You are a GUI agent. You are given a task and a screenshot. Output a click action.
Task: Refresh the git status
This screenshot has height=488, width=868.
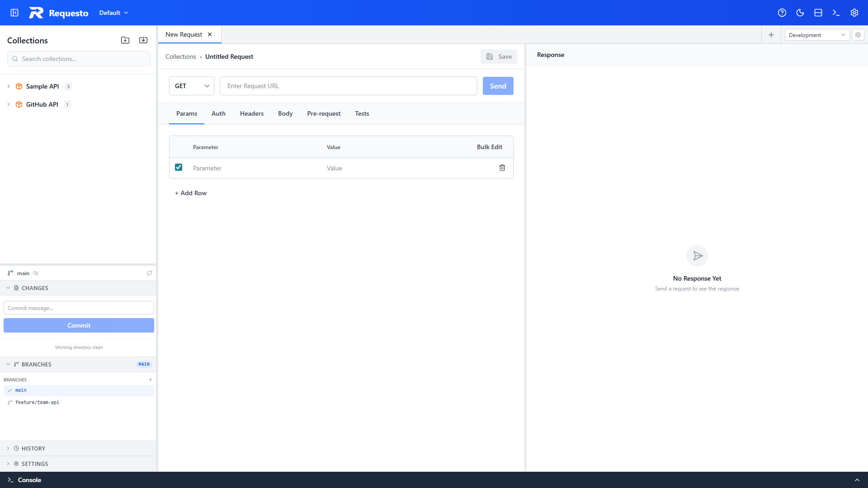pos(150,273)
